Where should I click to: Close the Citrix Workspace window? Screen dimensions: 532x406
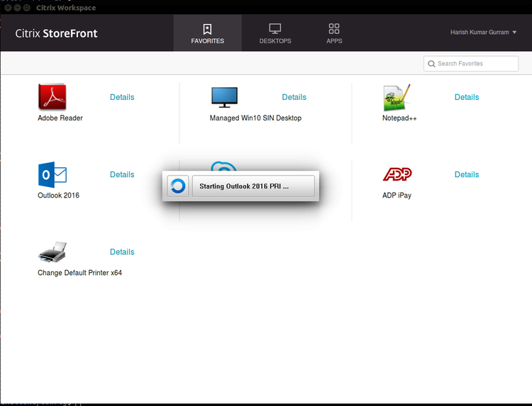8,8
